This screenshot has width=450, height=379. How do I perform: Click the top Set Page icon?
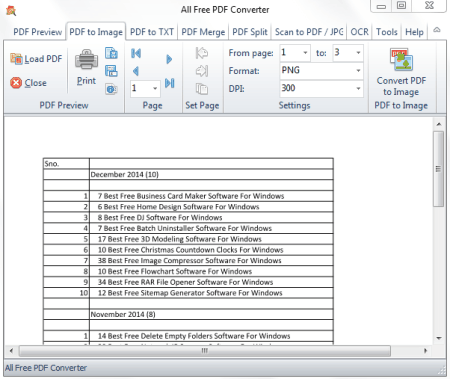pos(202,53)
